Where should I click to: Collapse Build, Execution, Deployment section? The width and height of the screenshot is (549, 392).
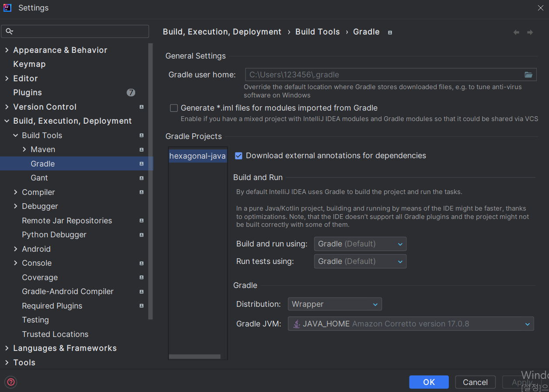point(7,121)
